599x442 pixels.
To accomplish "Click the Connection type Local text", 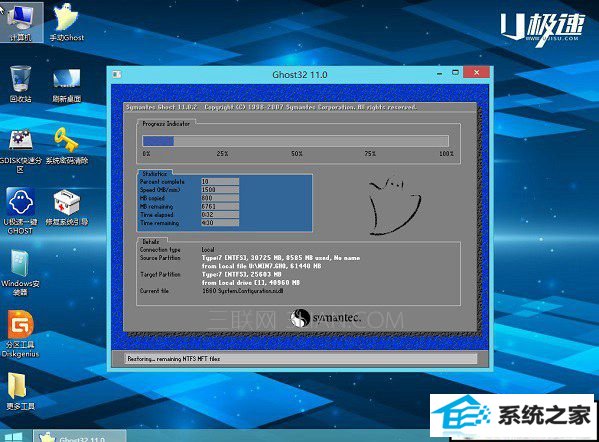I will click(x=208, y=249).
